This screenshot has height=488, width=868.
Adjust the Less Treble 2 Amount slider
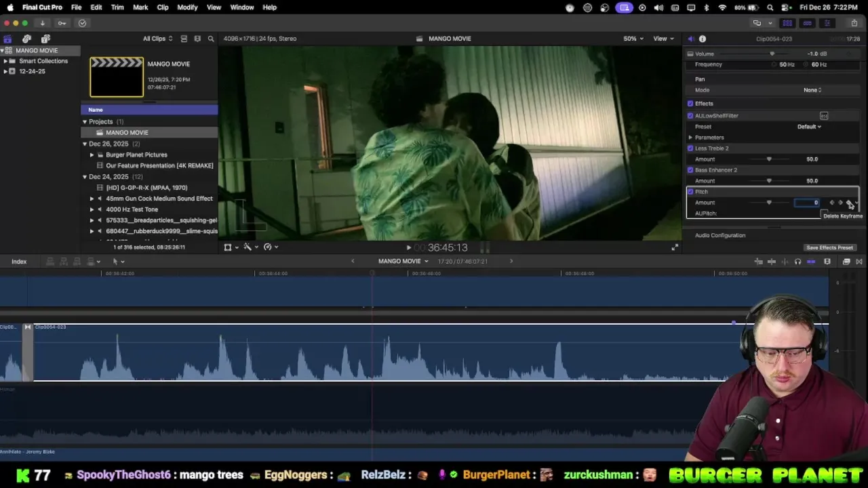[x=769, y=159]
